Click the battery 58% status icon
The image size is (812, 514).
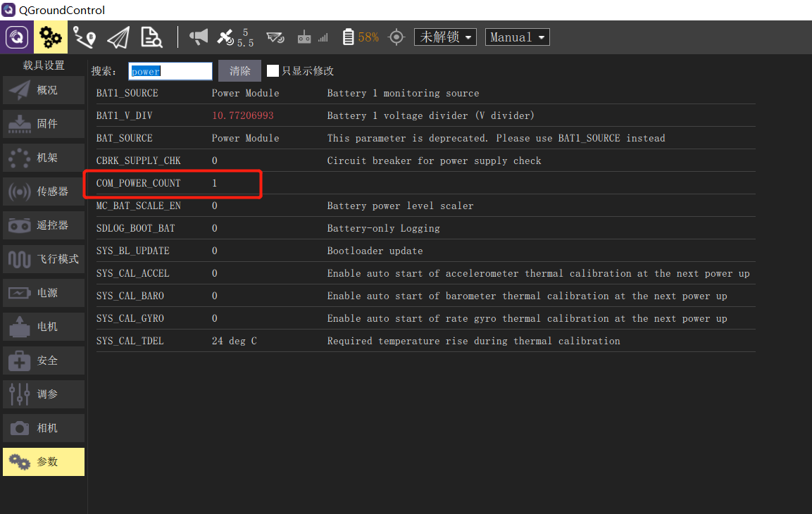coord(359,37)
